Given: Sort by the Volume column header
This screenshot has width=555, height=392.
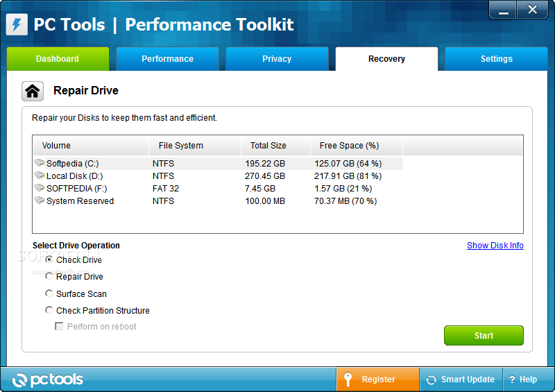Looking at the screenshot, I should coord(91,146).
